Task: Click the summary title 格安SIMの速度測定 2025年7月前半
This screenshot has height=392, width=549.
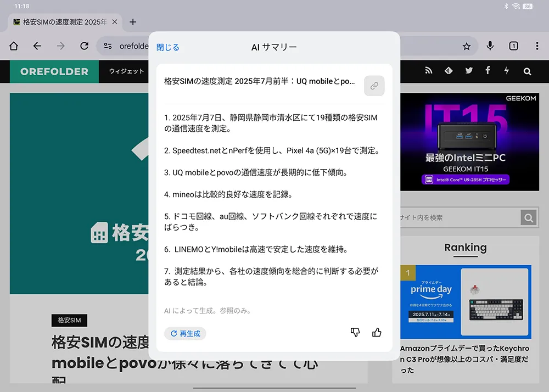Action: pyautogui.click(x=260, y=81)
